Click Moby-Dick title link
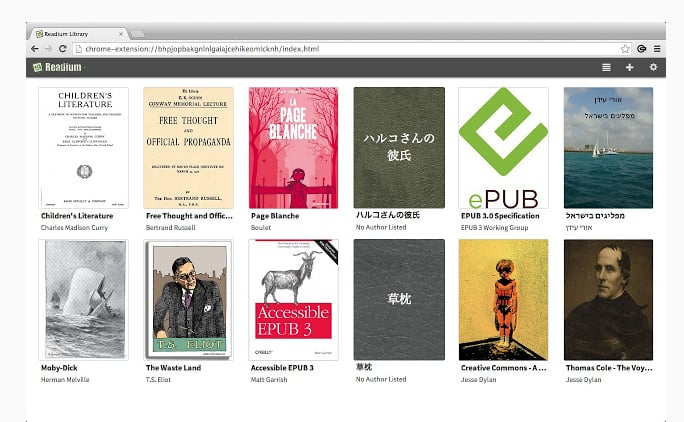The image size is (684, 422). [x=59, y=368]
